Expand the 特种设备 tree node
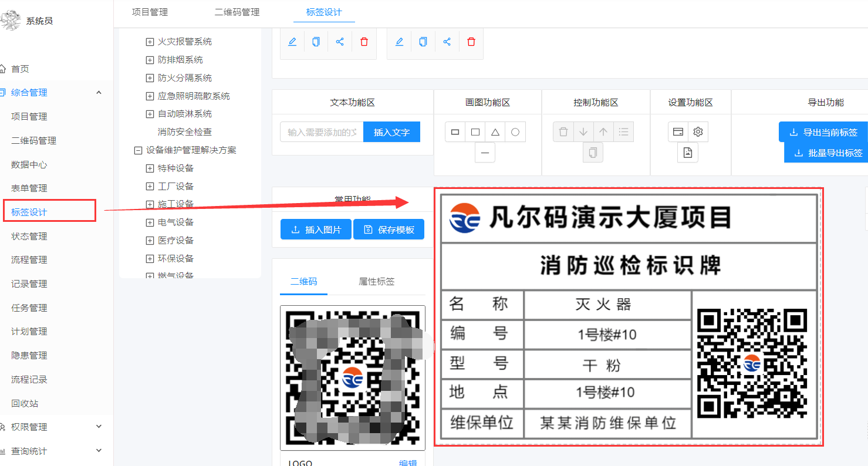The image size is (868, 466). (150, 168)
